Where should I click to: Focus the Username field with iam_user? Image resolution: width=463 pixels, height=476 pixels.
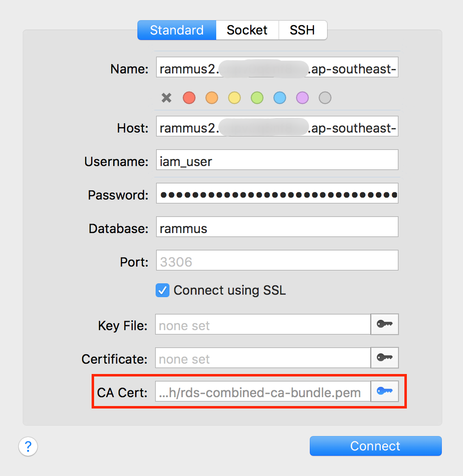coord(277,161)
